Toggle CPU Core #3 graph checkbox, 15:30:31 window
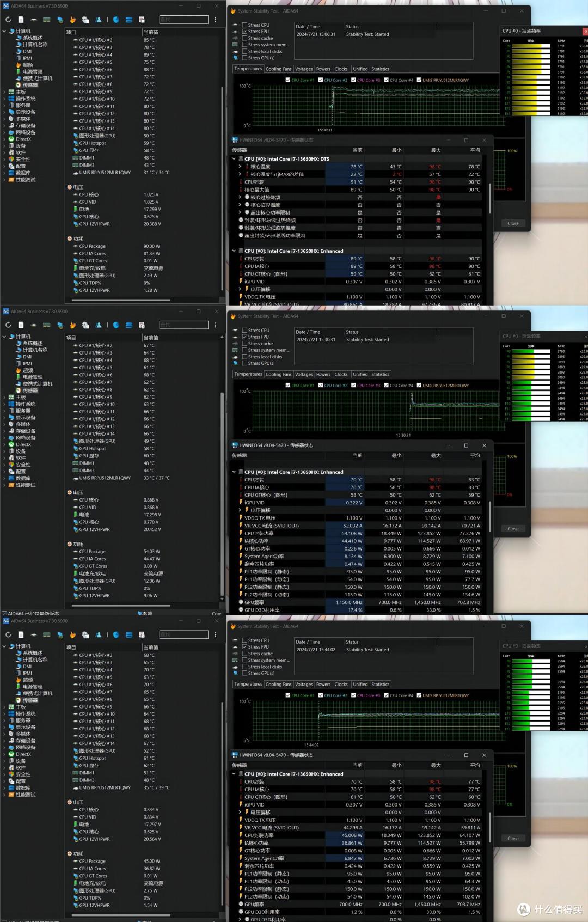The image size is (588, 922). 353,386
